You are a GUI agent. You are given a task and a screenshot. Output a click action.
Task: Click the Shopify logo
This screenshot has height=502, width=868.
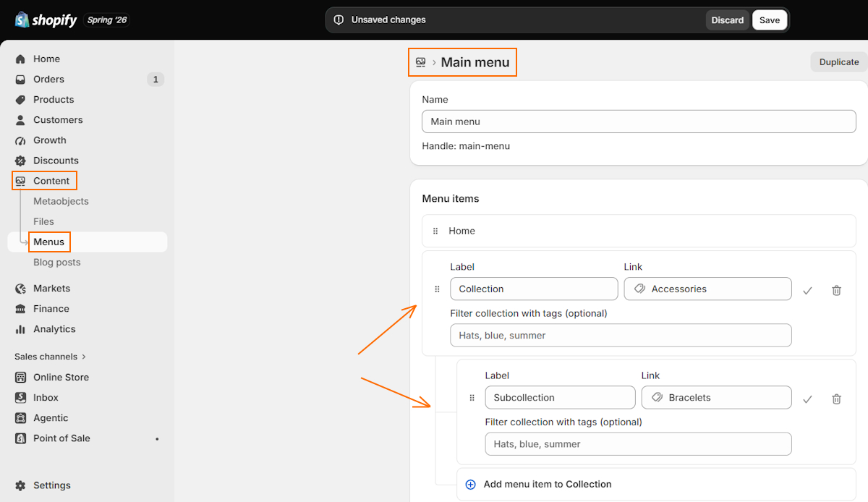46,20
